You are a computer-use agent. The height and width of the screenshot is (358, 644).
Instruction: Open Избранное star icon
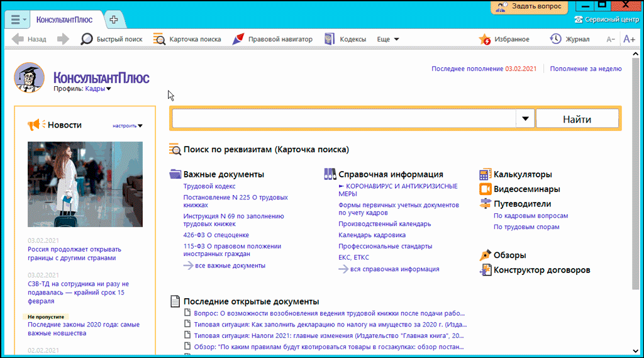pyautogui.click(x=485, y=39)
